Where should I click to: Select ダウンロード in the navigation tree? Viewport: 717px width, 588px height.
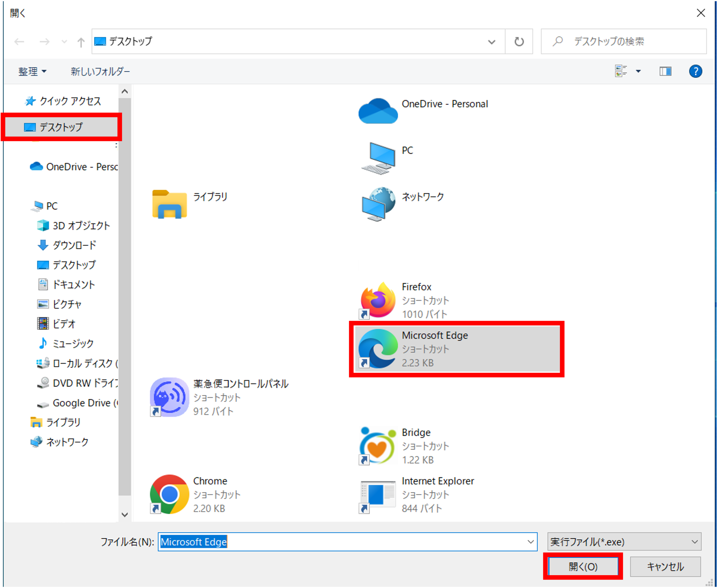[74, 245]
